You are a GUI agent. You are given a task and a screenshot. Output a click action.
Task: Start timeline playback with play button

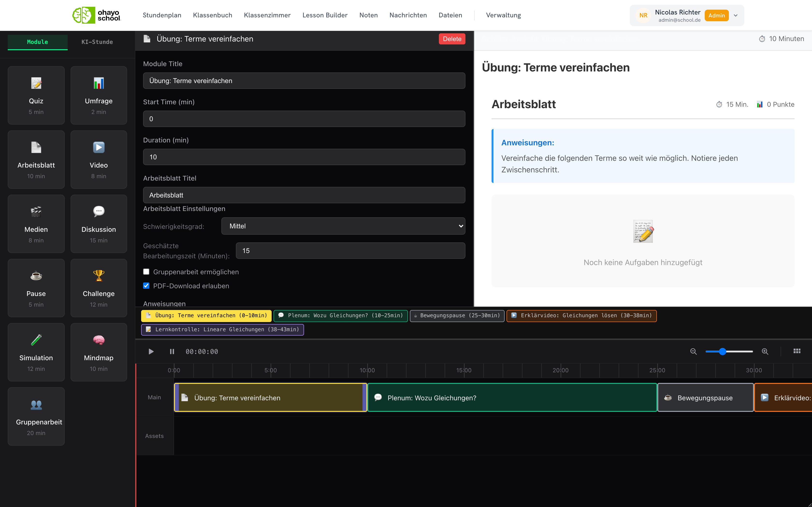point(151,352)
